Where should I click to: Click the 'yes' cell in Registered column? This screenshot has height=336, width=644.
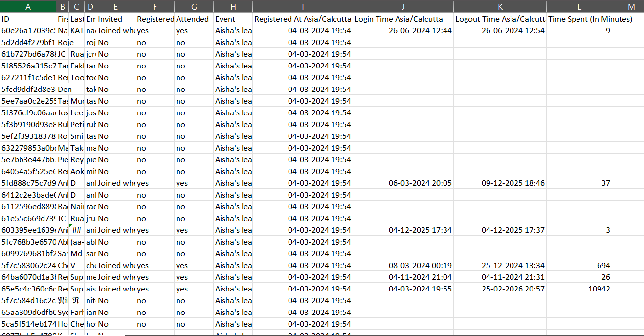tap(155, 30)
